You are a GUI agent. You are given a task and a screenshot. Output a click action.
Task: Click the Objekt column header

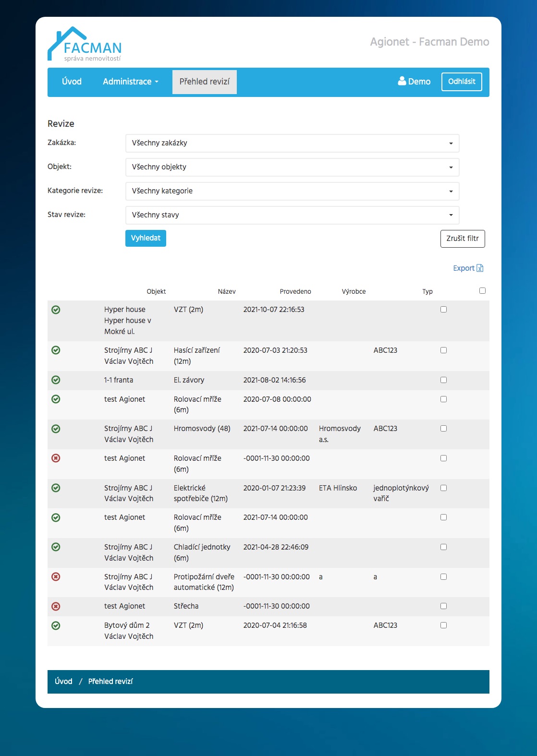156,291
